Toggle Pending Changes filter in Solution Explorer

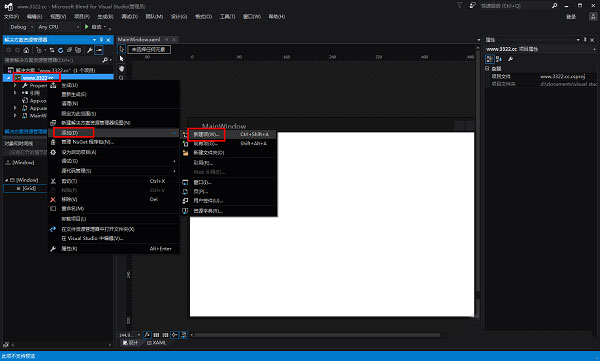(40, 50)
